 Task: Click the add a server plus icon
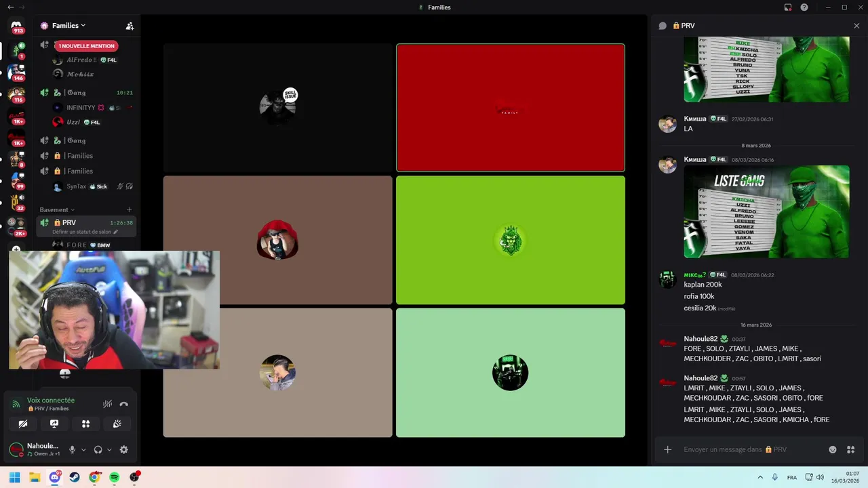[16, 249]
